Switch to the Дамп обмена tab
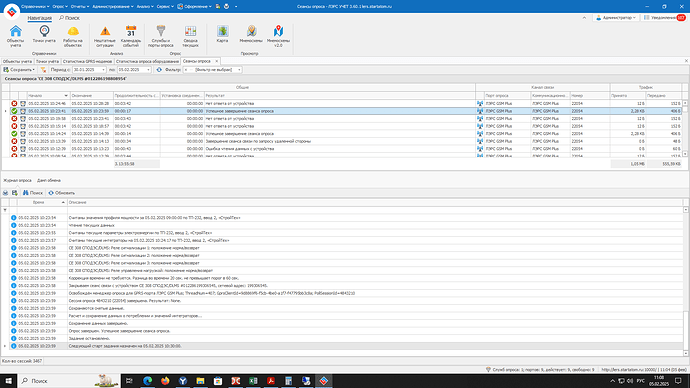Viewport: 690px width, 388px height. point(49,180)
